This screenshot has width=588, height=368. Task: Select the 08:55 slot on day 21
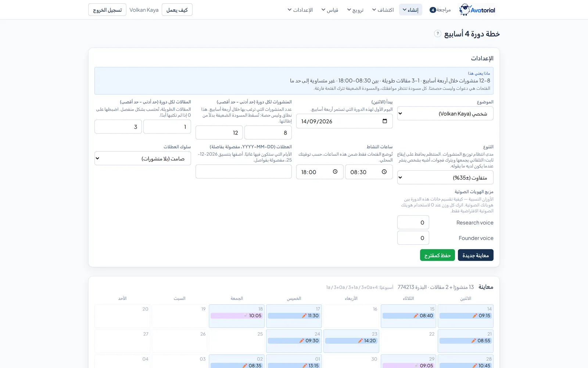[x=466, y=341]
